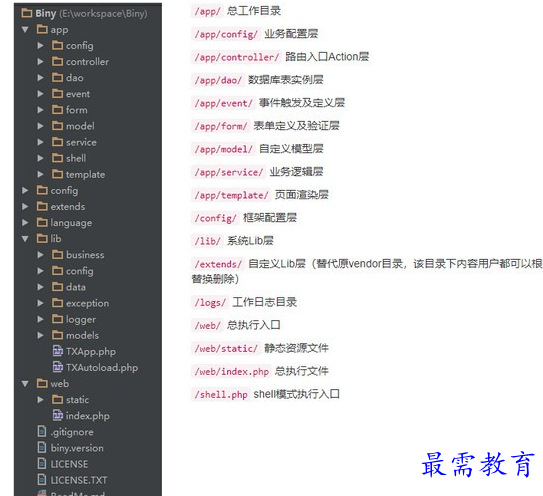Click the app folder icon

42,29
